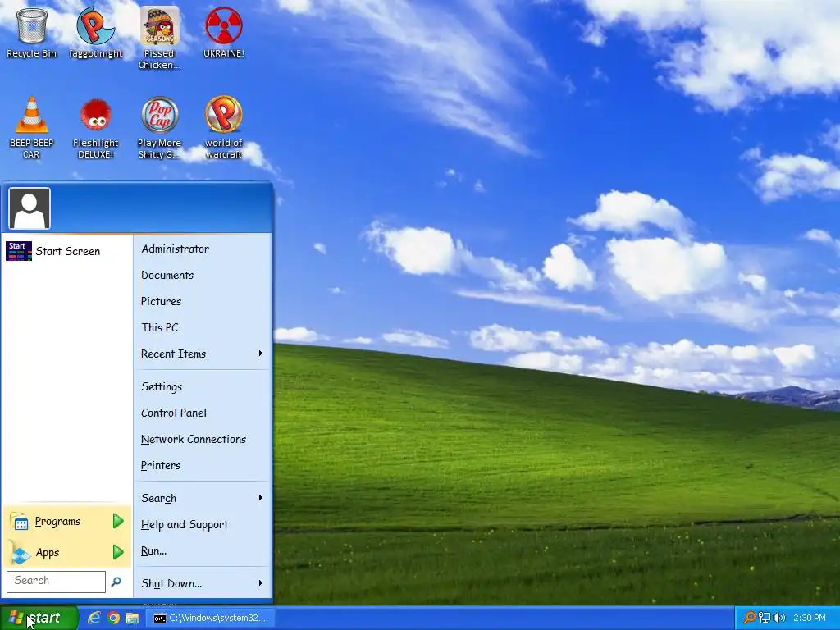Open File Explorer from the taskbar
The width and height of the screenshot is (840, 630).
[132, 618]
